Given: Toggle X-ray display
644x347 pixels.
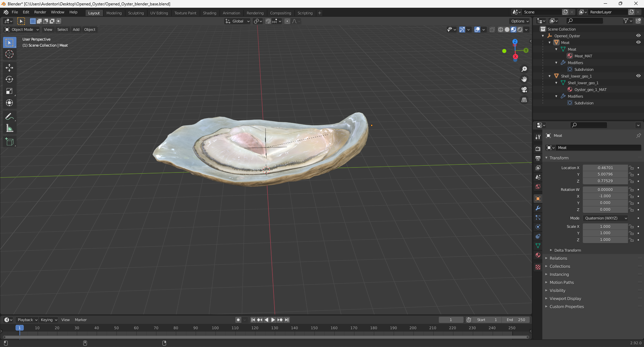Looking at the screenshot, I should (492, 30).
